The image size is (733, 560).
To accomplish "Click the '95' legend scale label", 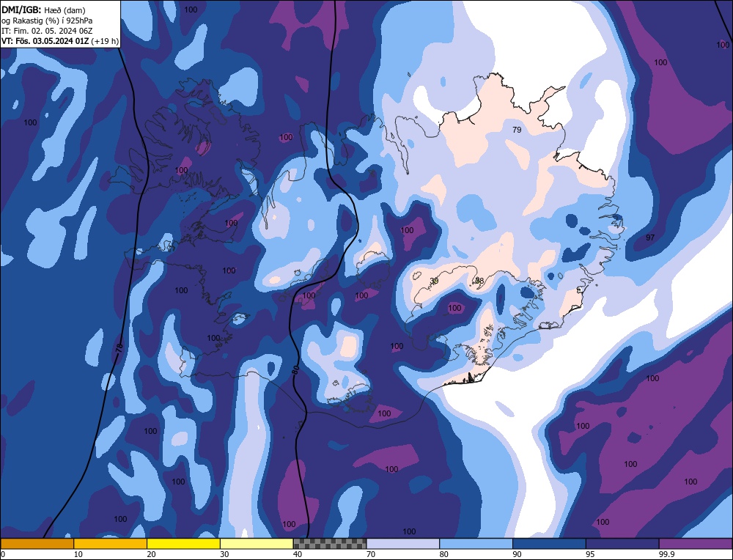I will [590, 554].
